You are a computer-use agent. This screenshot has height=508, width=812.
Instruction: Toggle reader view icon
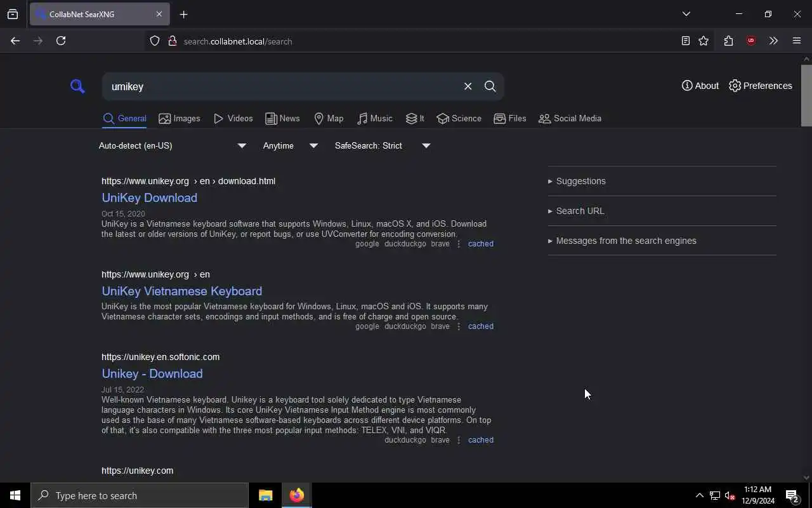(685, 41)
